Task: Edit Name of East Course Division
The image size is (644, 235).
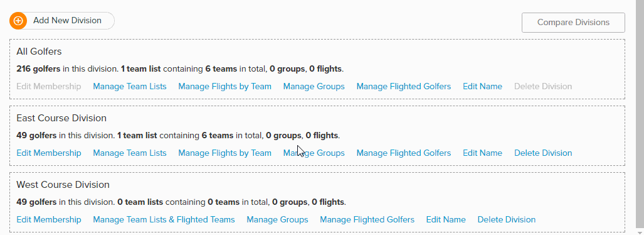Action: pos(483,153)
